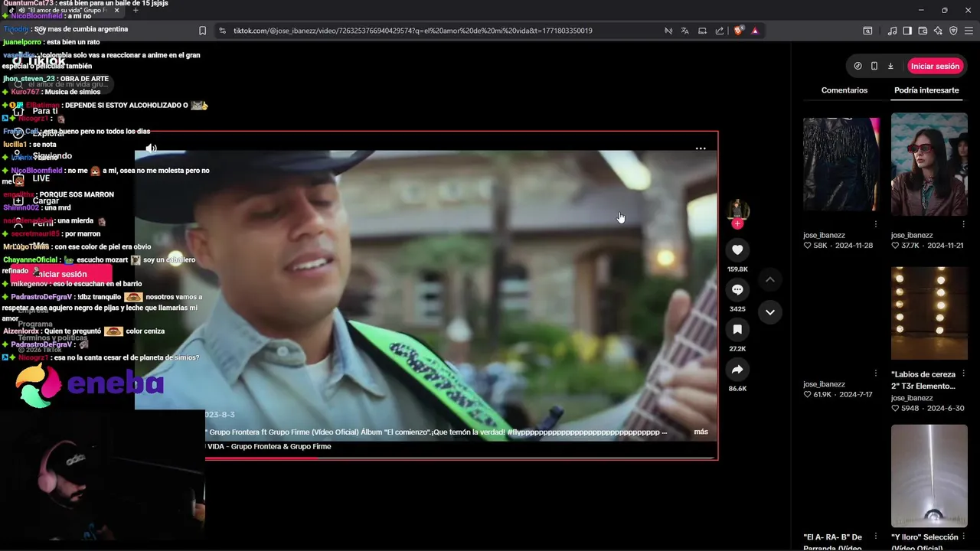Screen dimensions: 980x551
Task: Click the download desktop app icon
Action: tap(890, 66)
